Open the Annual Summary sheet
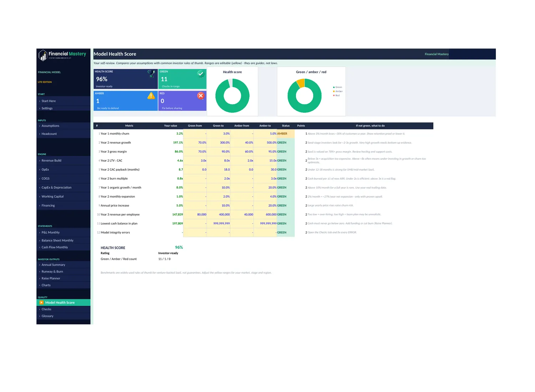 tap(63, 265)
